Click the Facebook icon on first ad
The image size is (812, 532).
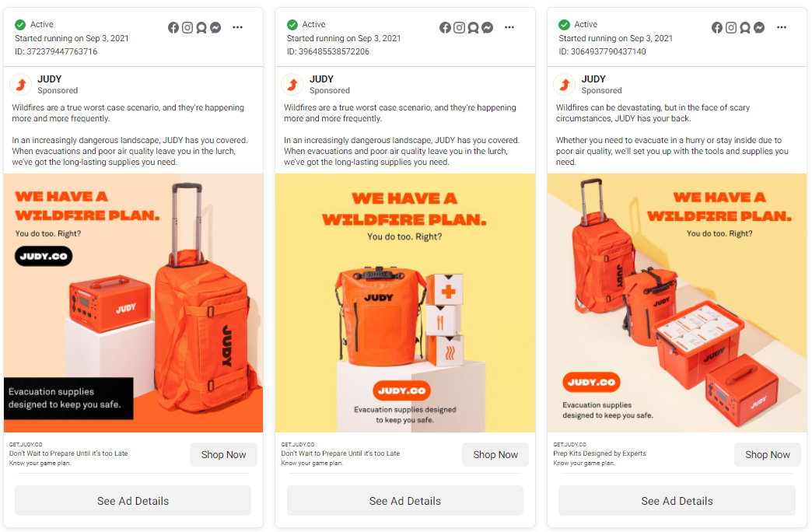coord(173,27)
